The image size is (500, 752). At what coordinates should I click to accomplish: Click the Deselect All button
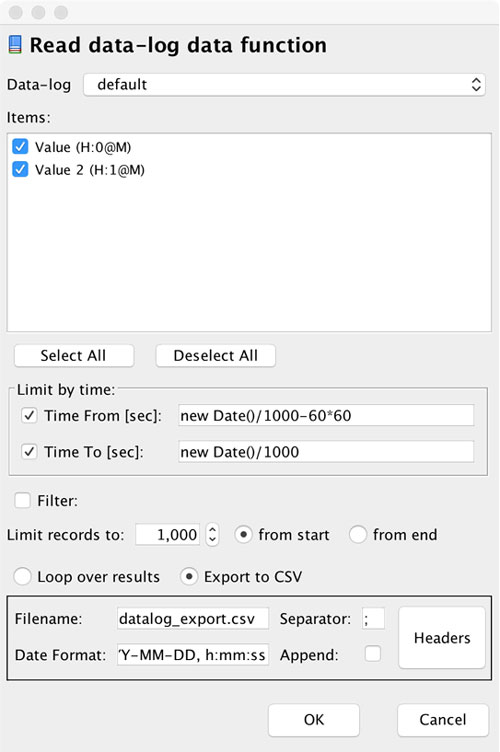click(216, 356)
